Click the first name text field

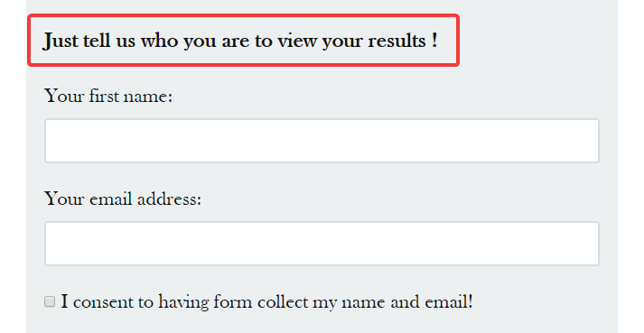tap(322, 141)
